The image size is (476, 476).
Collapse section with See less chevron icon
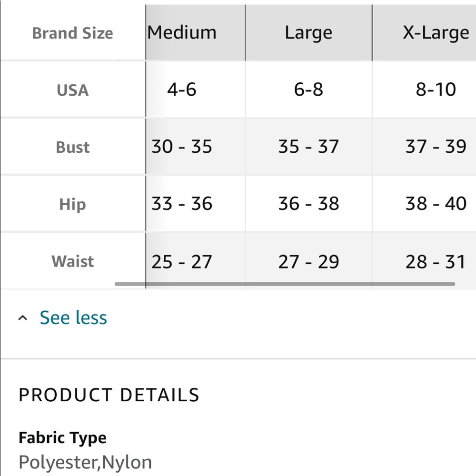(x=23, y=318)
